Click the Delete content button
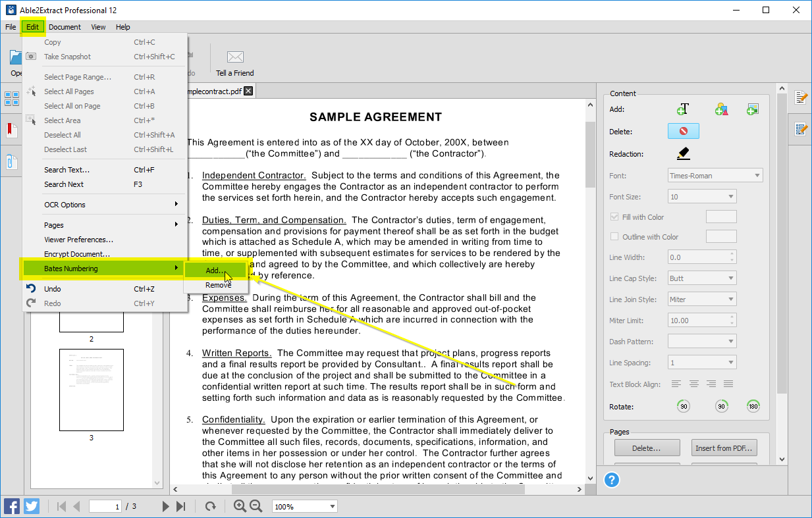Screen dimensions: 812x518 pos(684,131)
